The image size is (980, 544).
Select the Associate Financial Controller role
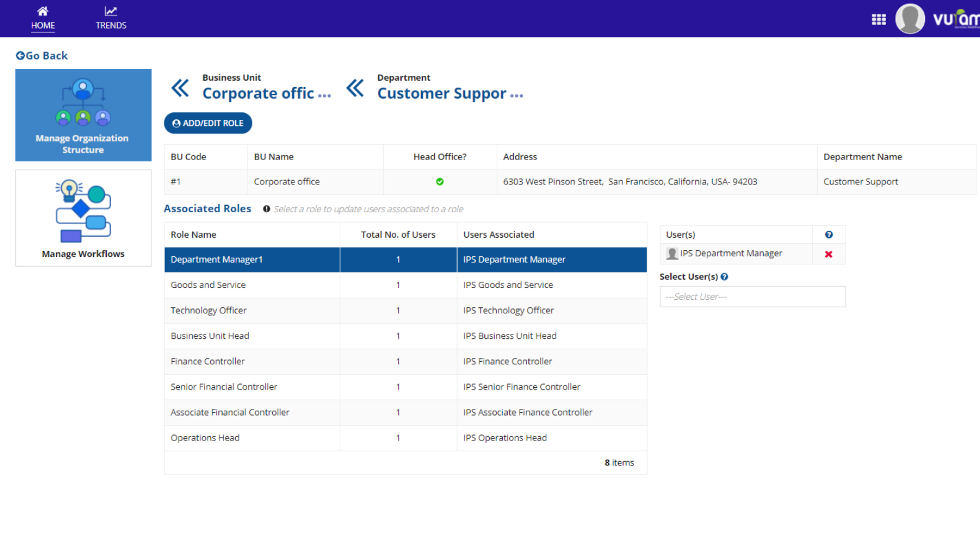pos(230,412)
